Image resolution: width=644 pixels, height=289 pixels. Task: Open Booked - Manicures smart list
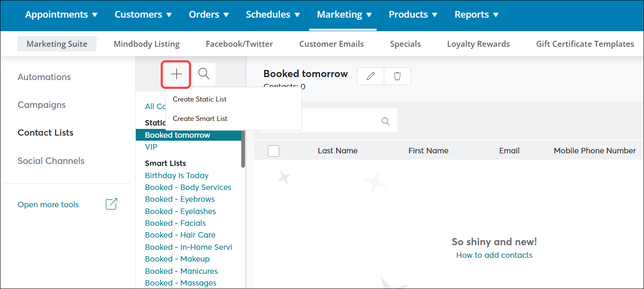click(181, 271)
